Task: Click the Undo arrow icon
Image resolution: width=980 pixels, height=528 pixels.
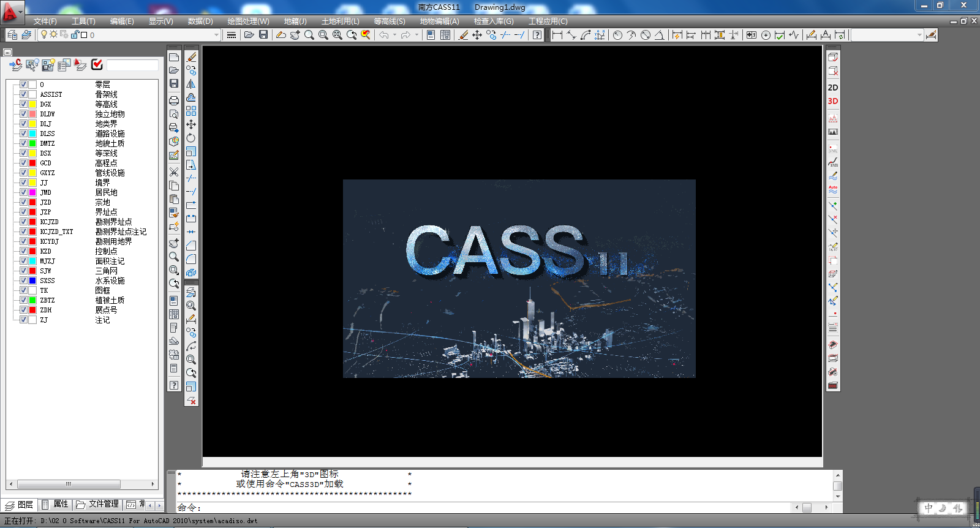Action: coord(384,35)
